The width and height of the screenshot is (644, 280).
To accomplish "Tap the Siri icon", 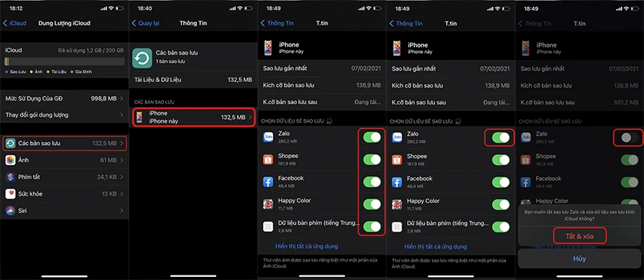I will [x=10, y=210].
